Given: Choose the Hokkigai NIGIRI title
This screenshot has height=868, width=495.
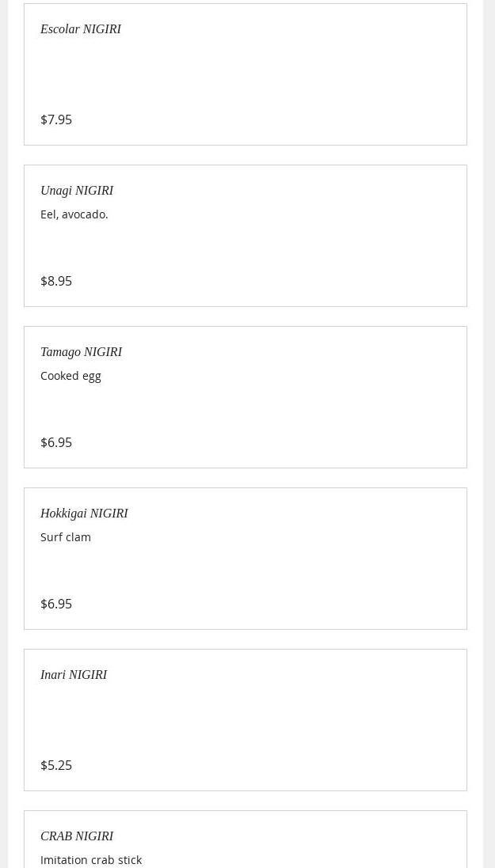Looking at the screenshot, I should point(84,514).
